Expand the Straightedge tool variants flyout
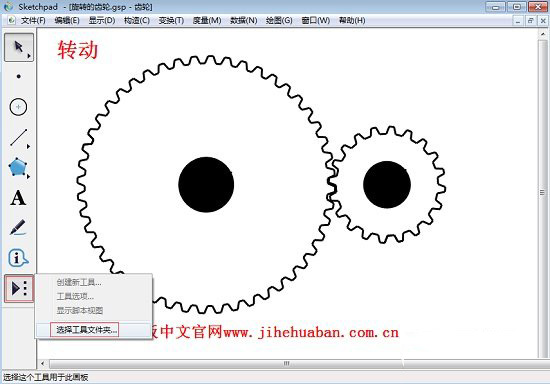This screenshot has height=384, width=550. [28, 146]
